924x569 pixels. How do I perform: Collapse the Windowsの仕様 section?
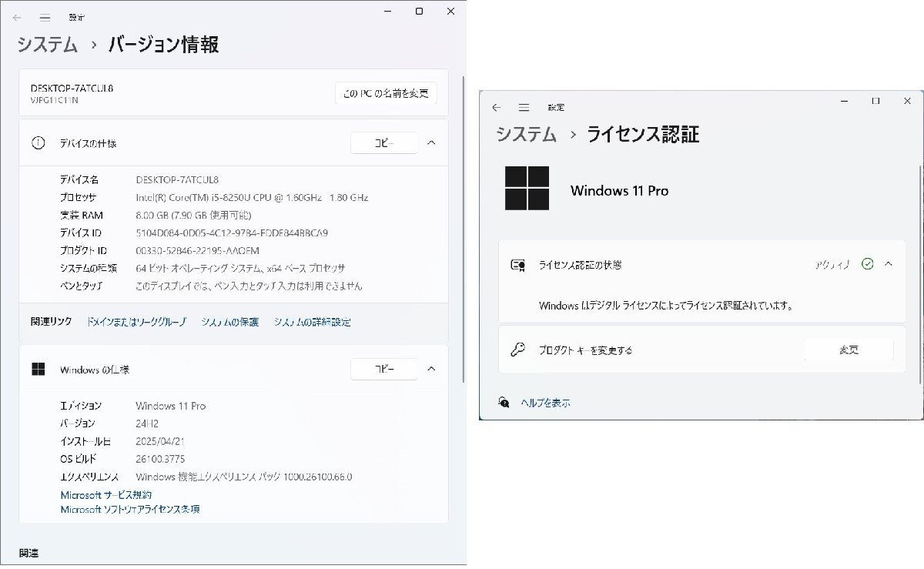(432, 370)
